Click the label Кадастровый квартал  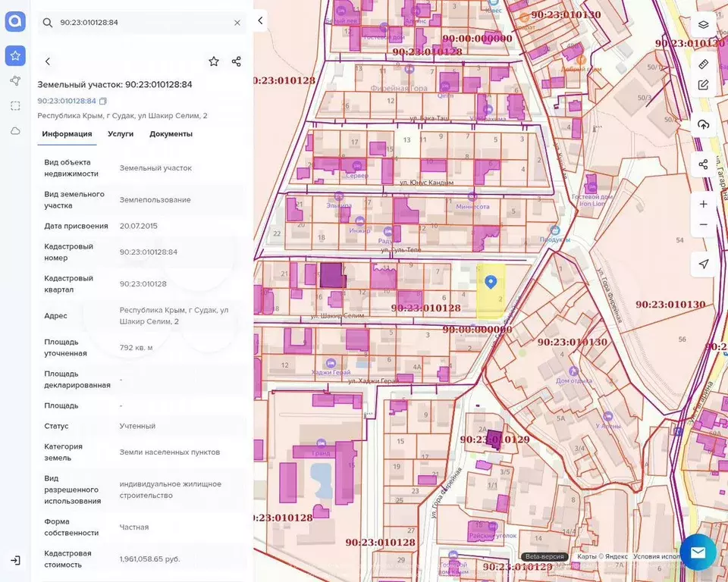69,284
